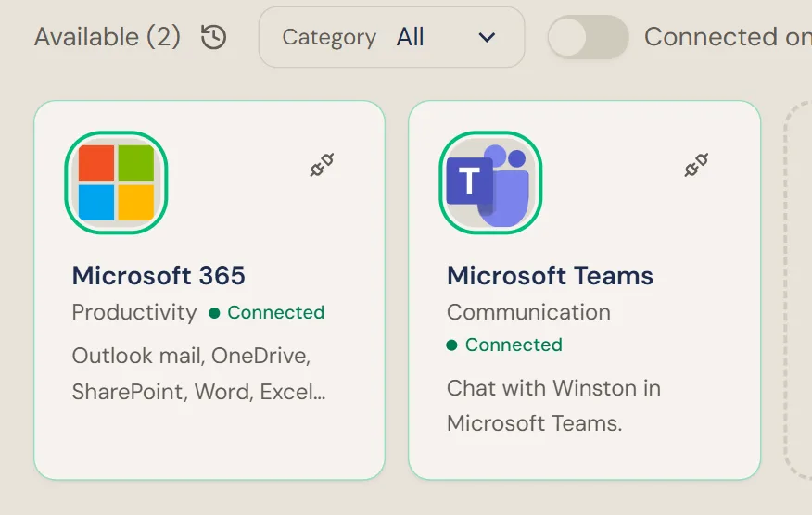Click the history clock icon beside Available
This screenshot has width=812, height=515.
coord(213,37)
